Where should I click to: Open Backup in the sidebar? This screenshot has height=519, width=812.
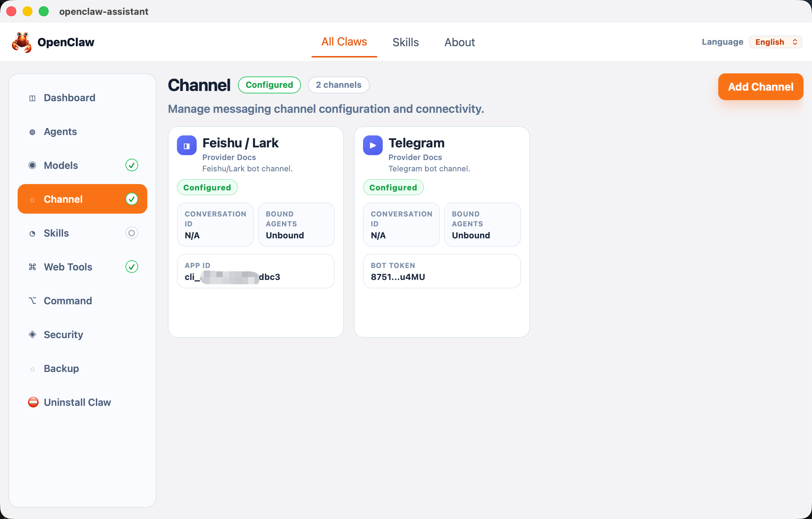pos(82,368)
